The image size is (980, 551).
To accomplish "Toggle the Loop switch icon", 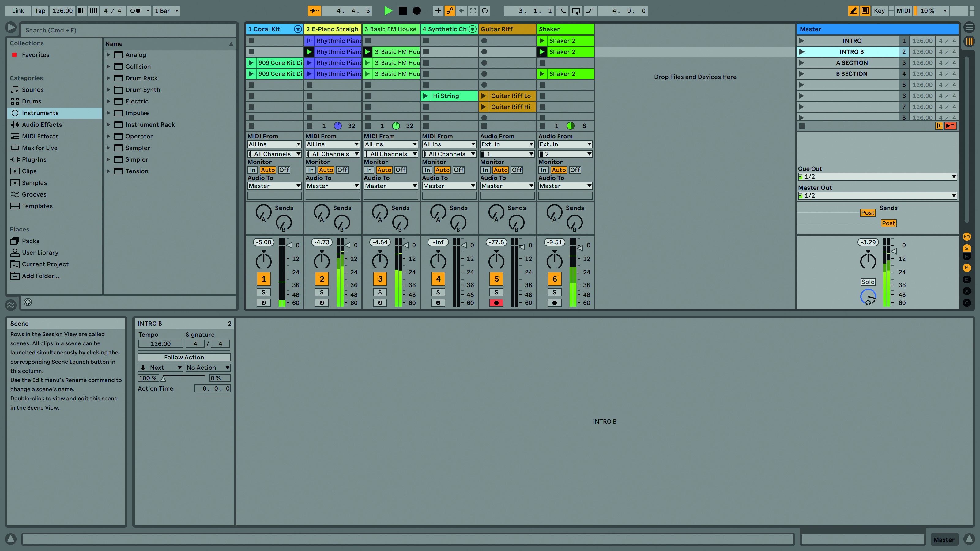I will pos(576,11).
